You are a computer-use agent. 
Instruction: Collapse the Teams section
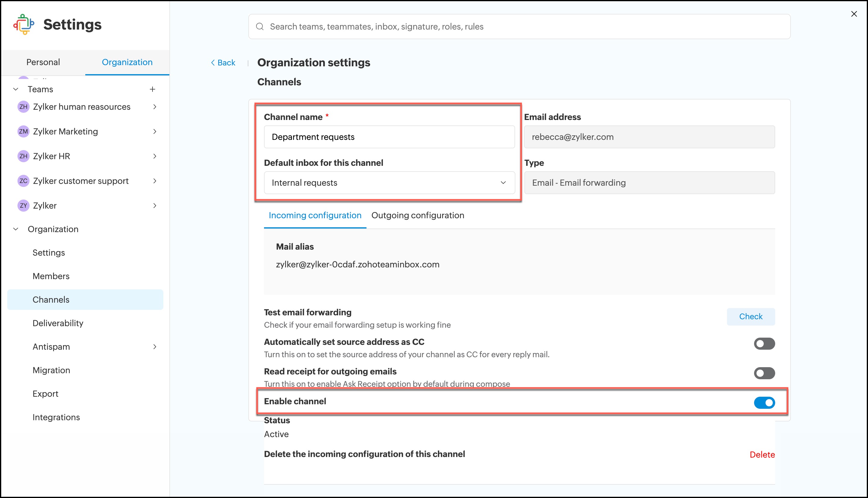click(x=16, y=89)
